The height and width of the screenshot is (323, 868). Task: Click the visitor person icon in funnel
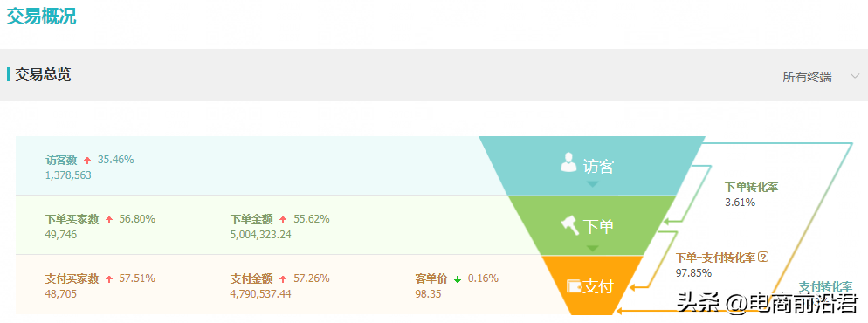tap(568, 162)
